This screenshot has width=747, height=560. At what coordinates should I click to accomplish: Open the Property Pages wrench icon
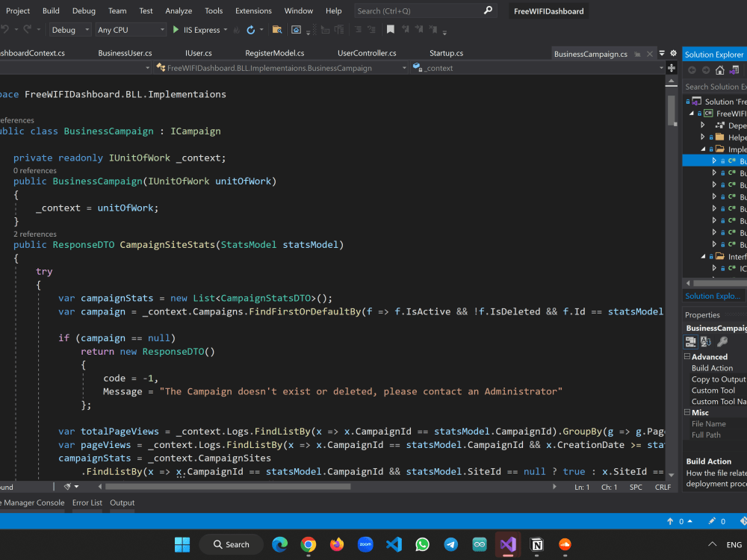(x=722, y=341)
